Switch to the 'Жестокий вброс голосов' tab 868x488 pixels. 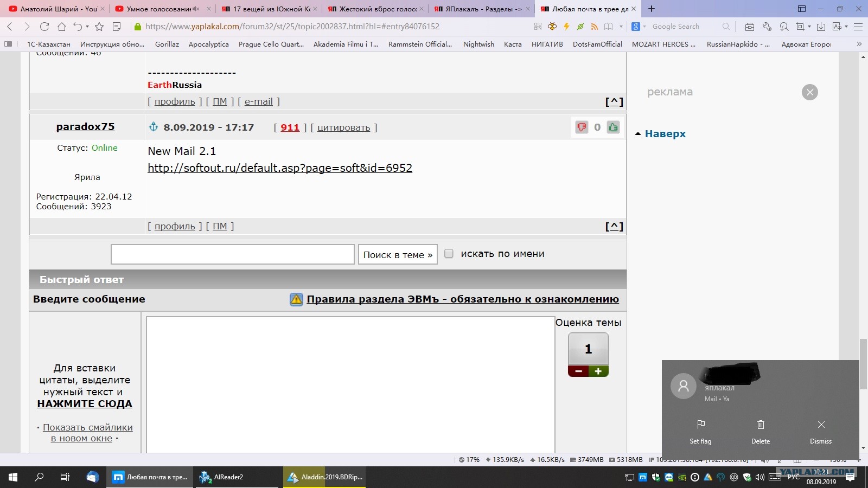pos(375,9)
